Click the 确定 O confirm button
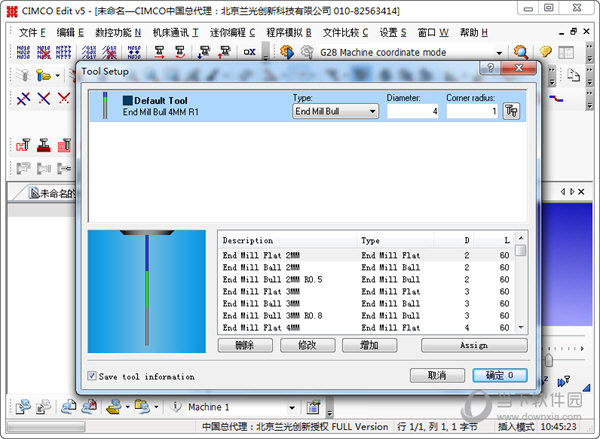Viewport: 600px width, 439px height. coord(500,375)
